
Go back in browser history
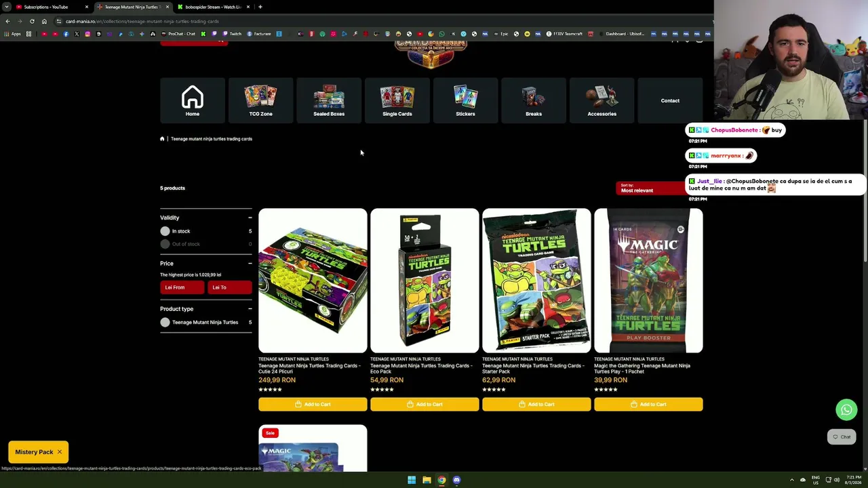click(x=7, y=21)
